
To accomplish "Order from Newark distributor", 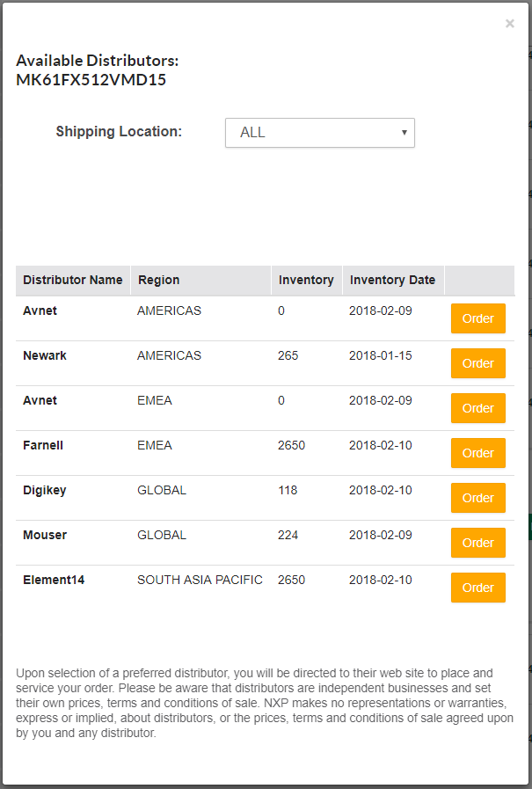I will coord(477,363).
